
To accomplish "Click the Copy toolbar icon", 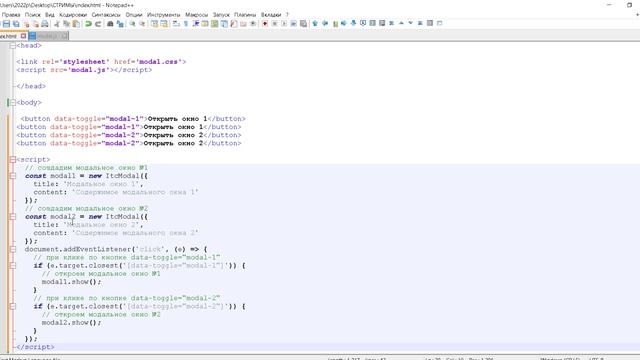I will (66, 24).
